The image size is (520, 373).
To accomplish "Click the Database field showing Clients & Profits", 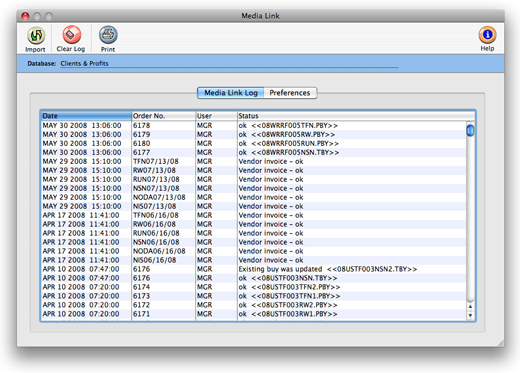I will (229, 63).
